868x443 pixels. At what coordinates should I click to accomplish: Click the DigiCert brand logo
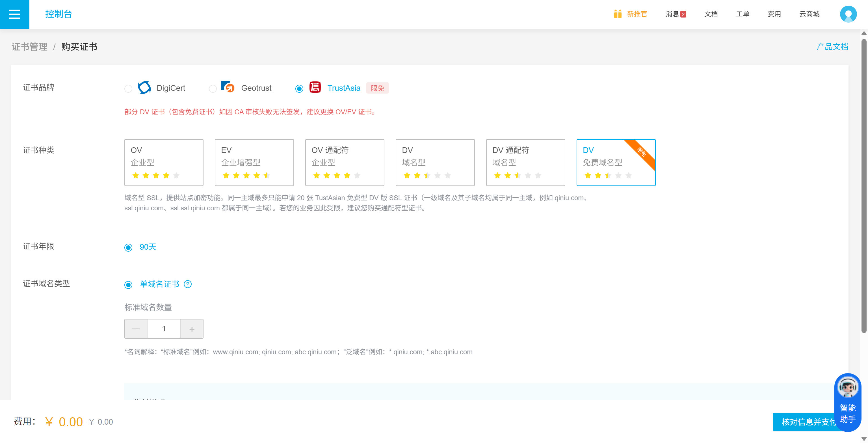(144, 88)
